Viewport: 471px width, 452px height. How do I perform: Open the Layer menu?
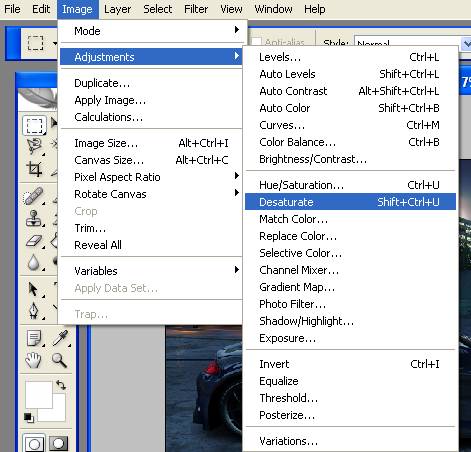117,9
